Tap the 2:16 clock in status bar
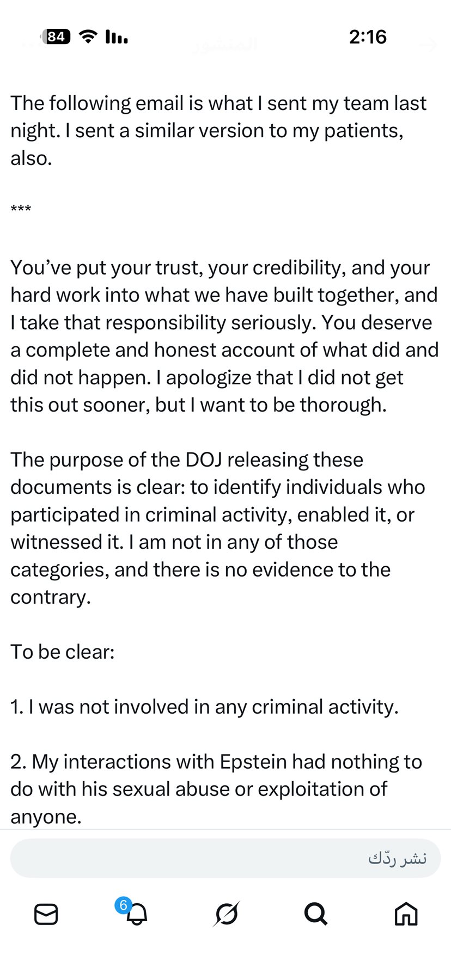Viewport: 451px width, 980px height. pos(368,37)
